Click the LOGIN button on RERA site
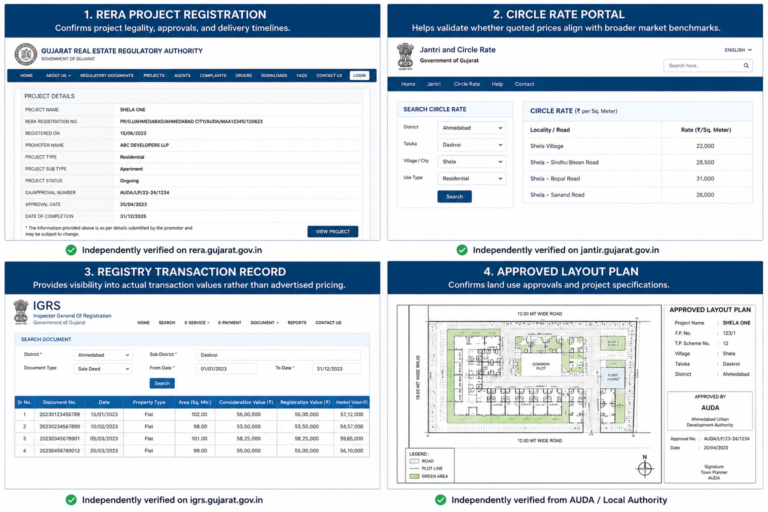This screenshot has height=512, width=768. [x=360, y=75]
